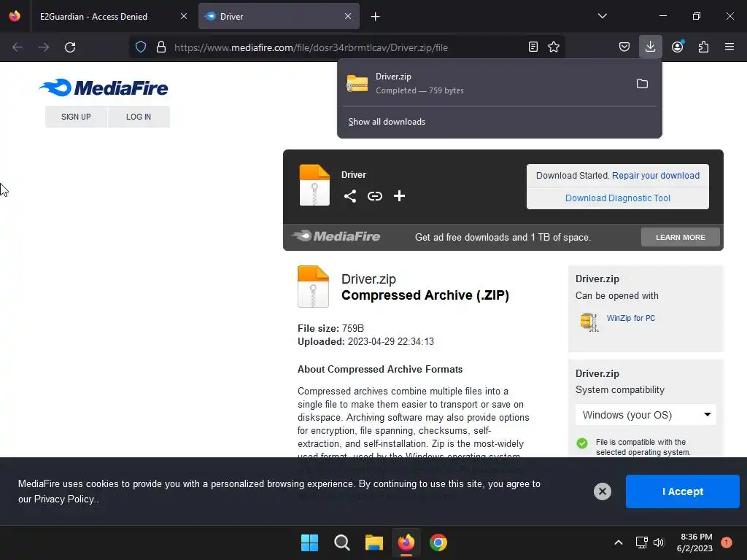Click the MediaFire logo at top
This screenshot has width=747, height=560.
tap(104, 87)
